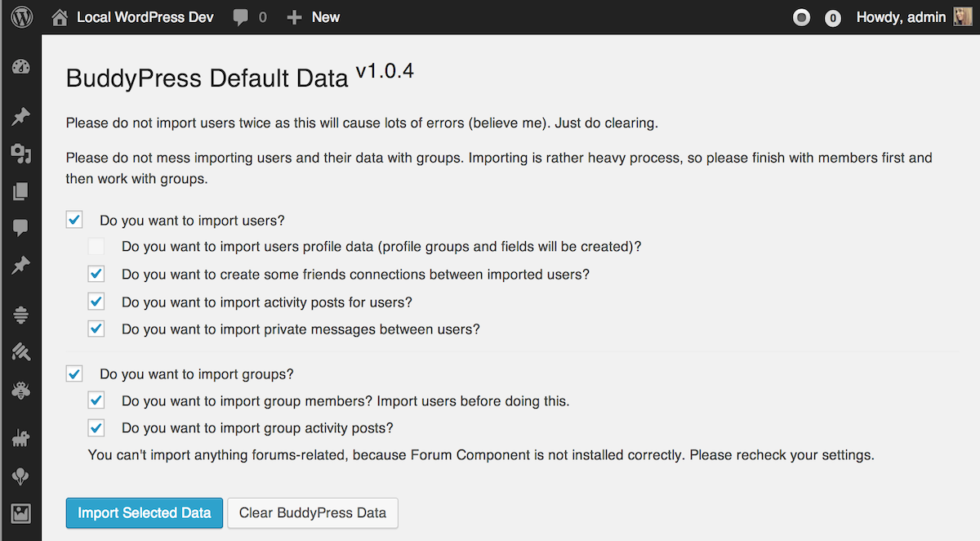Click the picture frame icon in sidebar
Viewport: 980px width, 541px height.
coord(21,513)
